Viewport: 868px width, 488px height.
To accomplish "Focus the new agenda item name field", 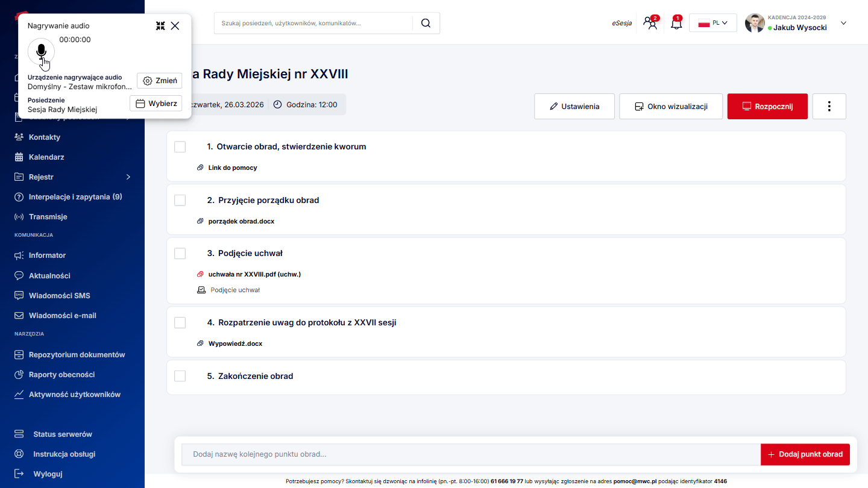I will coord(470,454).
